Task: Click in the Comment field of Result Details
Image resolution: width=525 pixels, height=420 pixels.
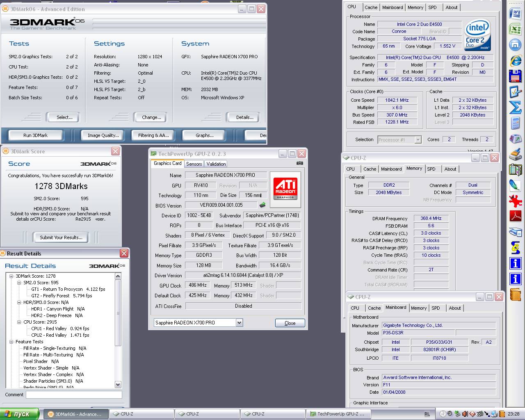Action: pyautogui.click(x=74, y=395)
